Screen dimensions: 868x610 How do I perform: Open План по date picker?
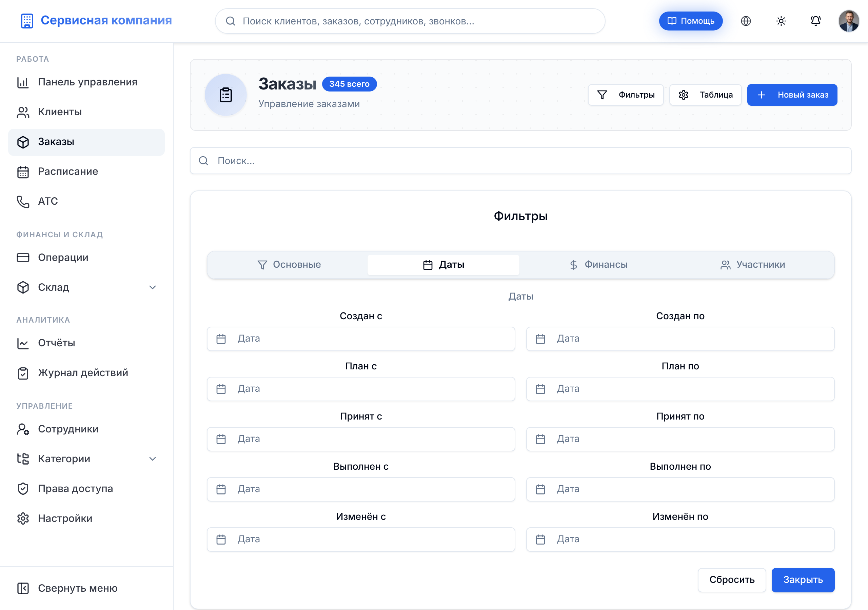[680, 389]
